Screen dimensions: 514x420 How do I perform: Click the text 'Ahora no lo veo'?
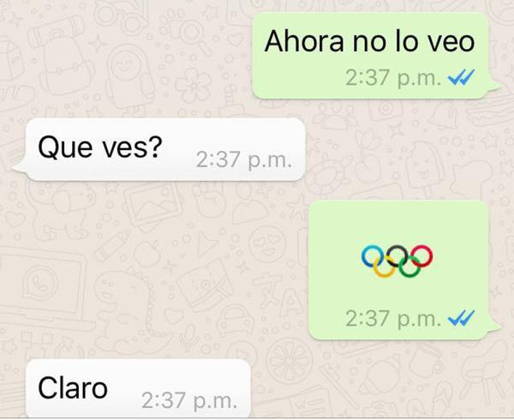click(x=369, y=41)
